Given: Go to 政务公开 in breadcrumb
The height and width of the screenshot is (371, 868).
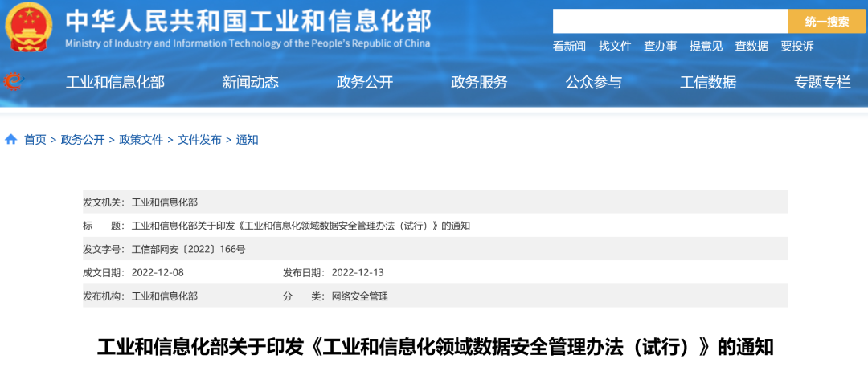Looking at the screenshot, I should 83,140.
